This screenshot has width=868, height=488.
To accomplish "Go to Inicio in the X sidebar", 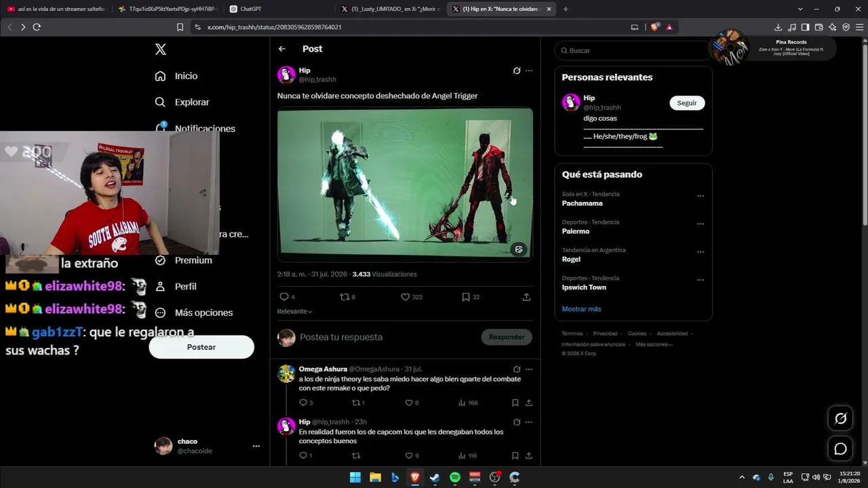I will click(176, 76).
